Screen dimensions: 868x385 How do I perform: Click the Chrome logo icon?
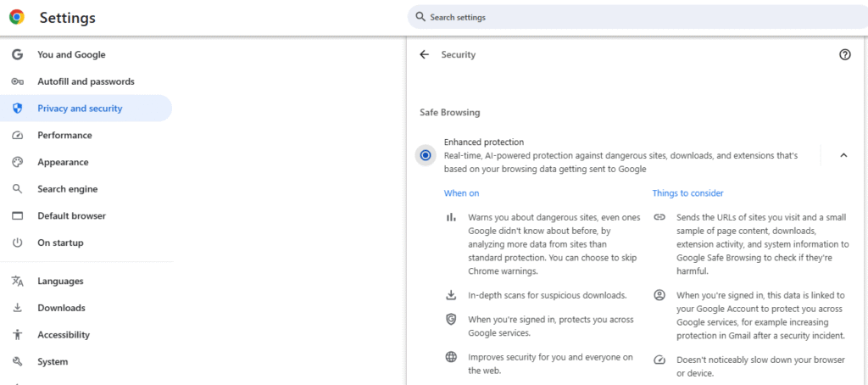pos(17,17)
